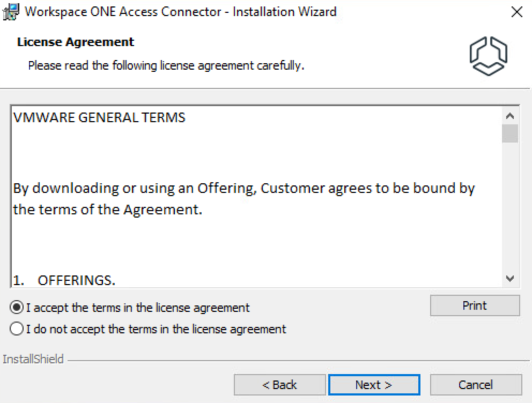
Task: Cancel the installation
Action: pos(476,385)
